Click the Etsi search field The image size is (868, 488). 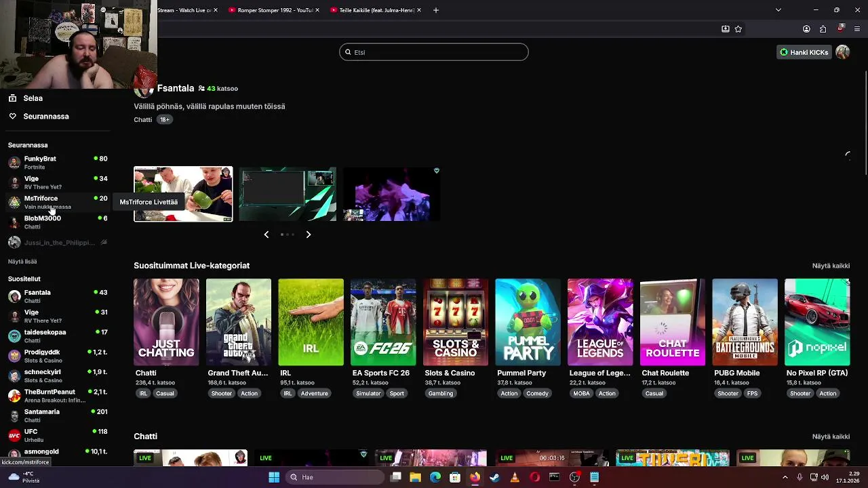[434, 52]
